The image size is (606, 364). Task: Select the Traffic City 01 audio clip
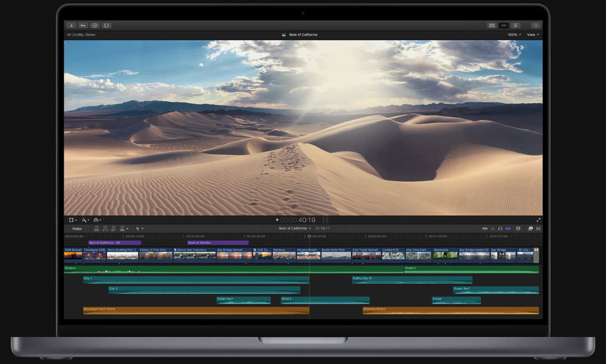click(412, 280)
